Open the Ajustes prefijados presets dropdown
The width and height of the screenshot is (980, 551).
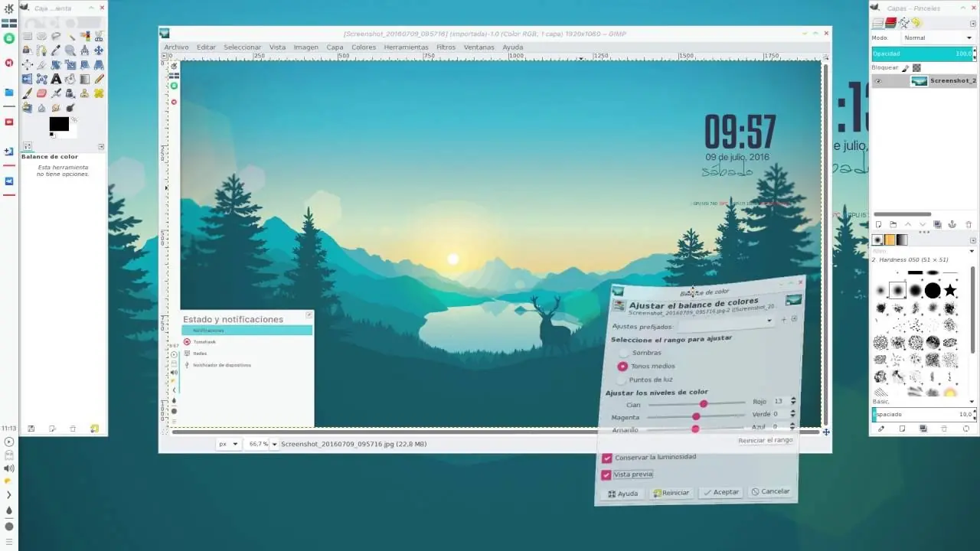click(x=725, y=323)
